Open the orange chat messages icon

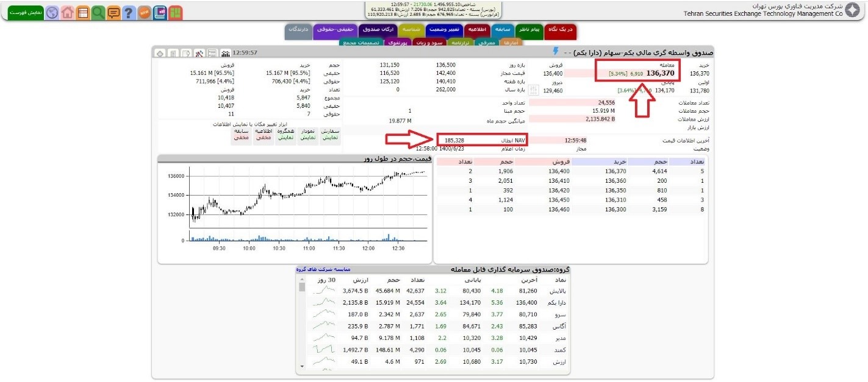click(113, 12)
